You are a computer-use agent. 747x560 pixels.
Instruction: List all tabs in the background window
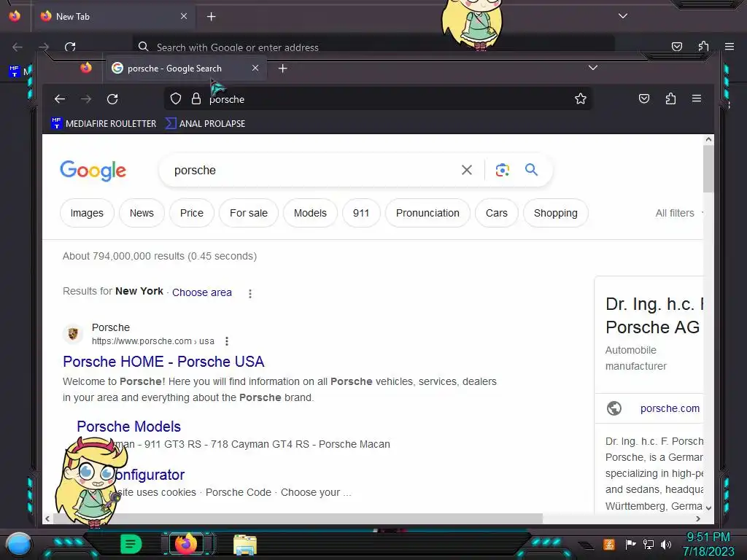623,16
